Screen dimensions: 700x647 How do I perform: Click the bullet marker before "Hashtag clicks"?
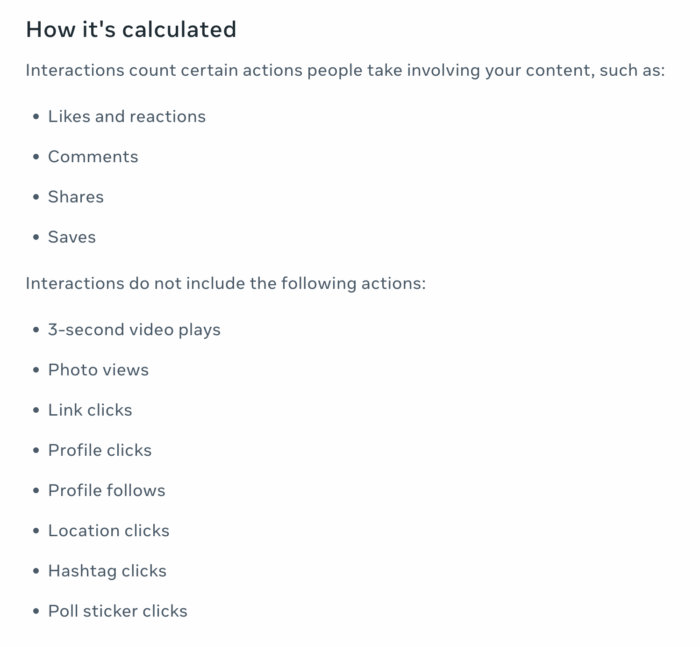(36, 572)
